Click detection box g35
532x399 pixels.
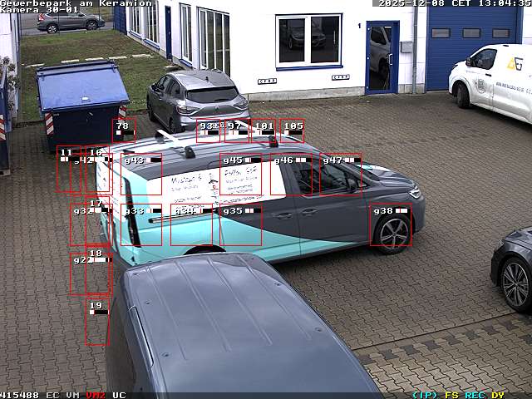coord(241,224)
